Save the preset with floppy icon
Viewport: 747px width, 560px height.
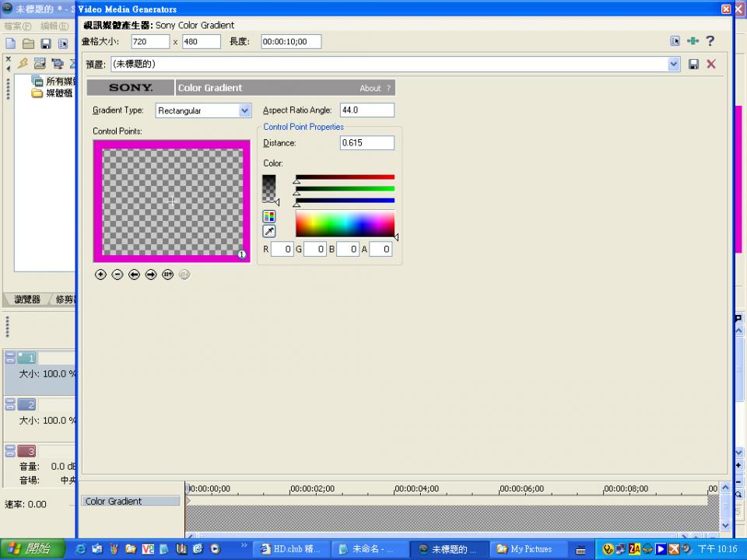pos(693,65)
